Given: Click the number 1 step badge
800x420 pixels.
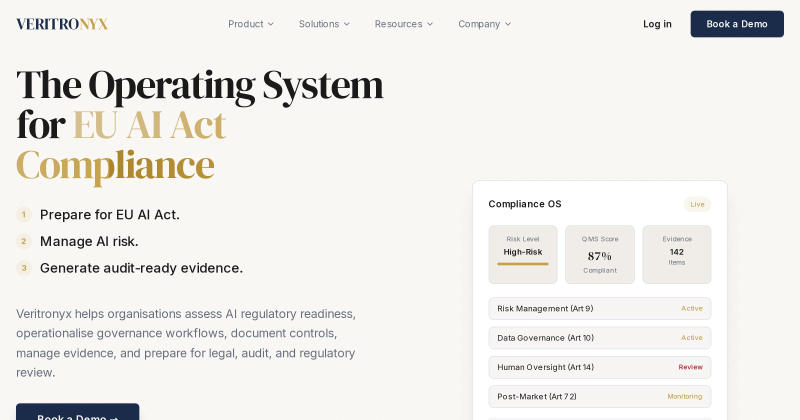Looking at the screenshot, I should [x=23, y=214].
